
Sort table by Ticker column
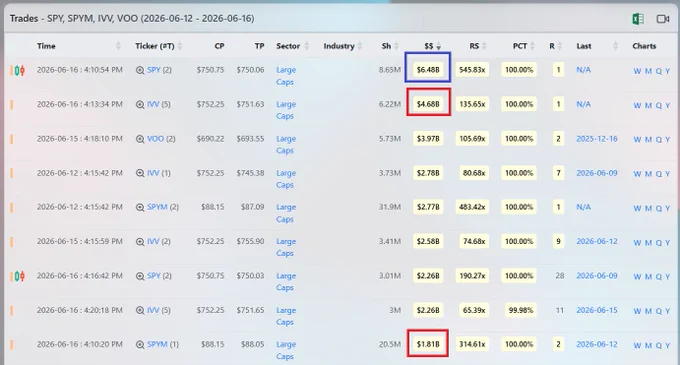tap(180, 46)
